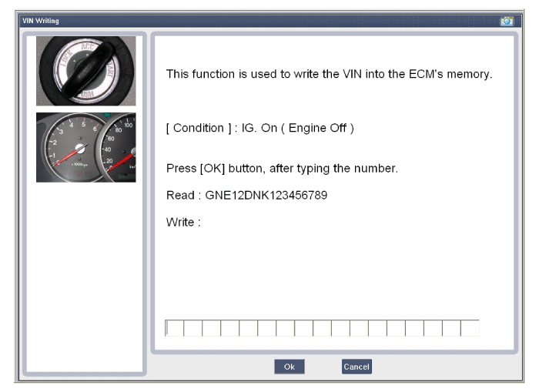Select the tachometer gauge cluster picture
Viewport: 539px width, 392px height.
[x=86, y=147]
